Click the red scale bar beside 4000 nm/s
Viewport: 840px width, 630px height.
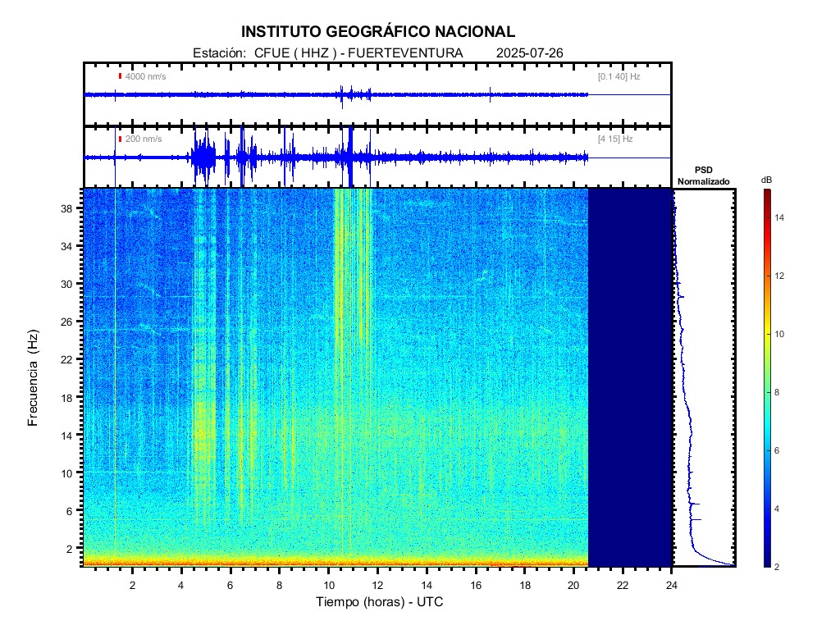tap(120, 76)
